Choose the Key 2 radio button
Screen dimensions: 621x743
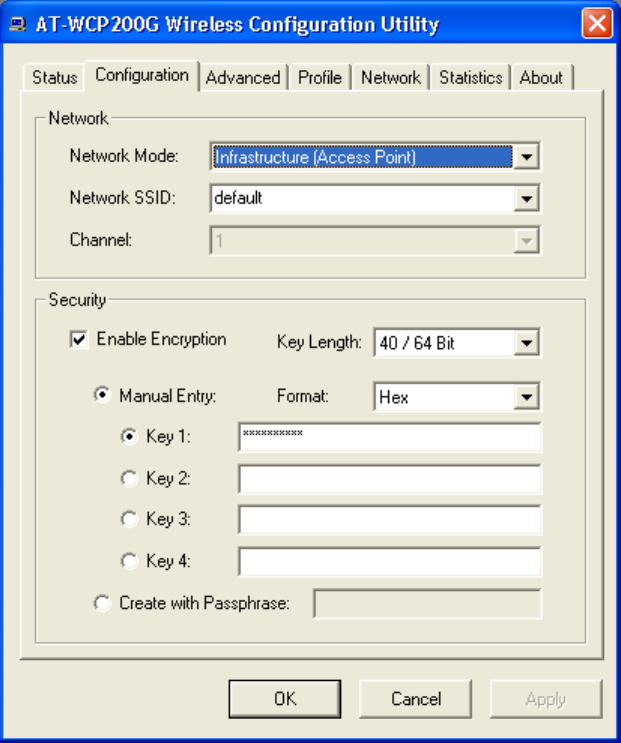click(129, 478)
